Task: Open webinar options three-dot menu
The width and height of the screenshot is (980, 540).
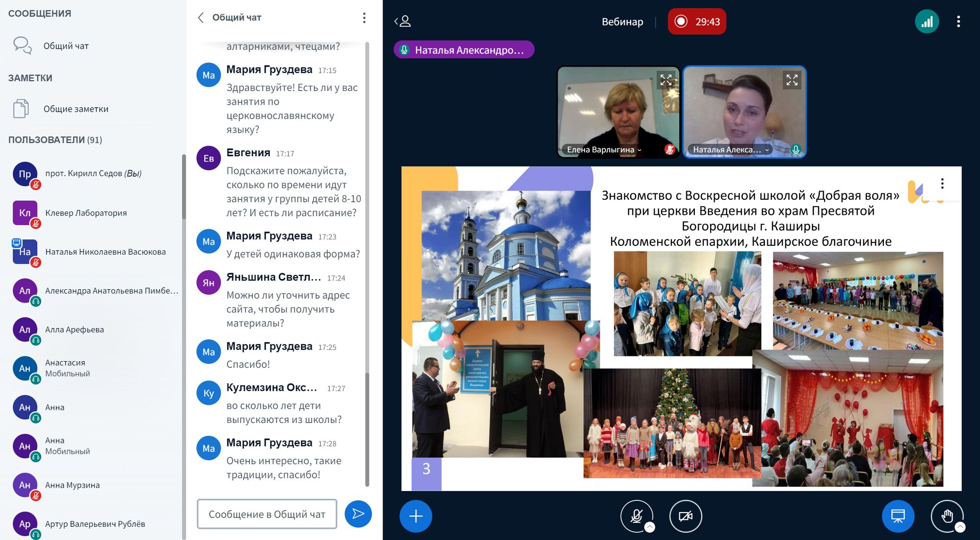Action: 958,22
